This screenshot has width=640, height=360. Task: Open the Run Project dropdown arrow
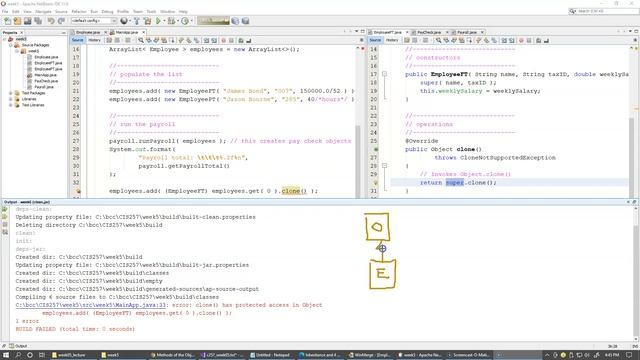click(x=164, y=21)
